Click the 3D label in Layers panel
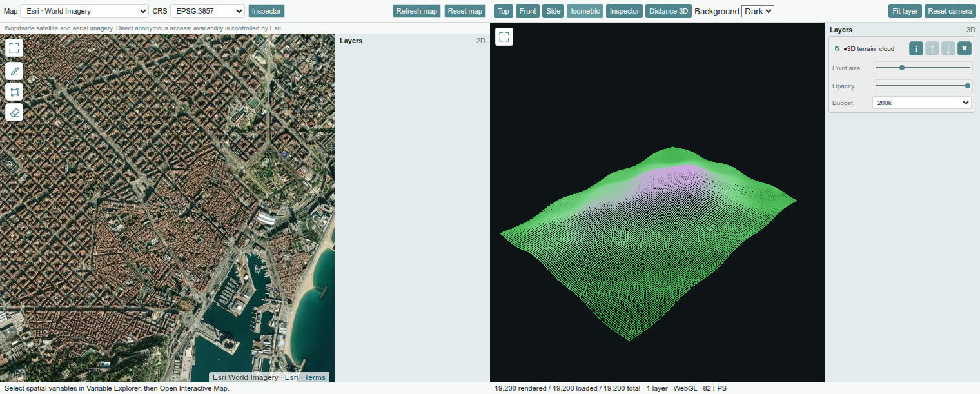Screen dimensions: 980x394 (x=970, y=30)
